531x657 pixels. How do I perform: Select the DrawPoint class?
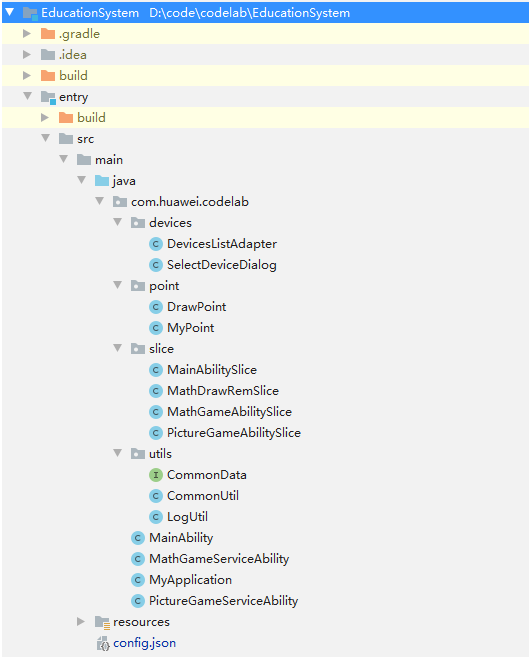point(196,307)
